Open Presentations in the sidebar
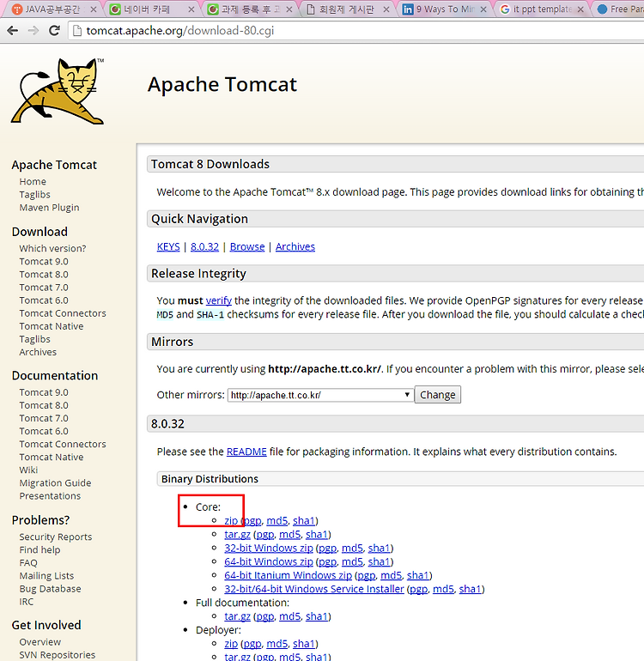 (50, 496)
